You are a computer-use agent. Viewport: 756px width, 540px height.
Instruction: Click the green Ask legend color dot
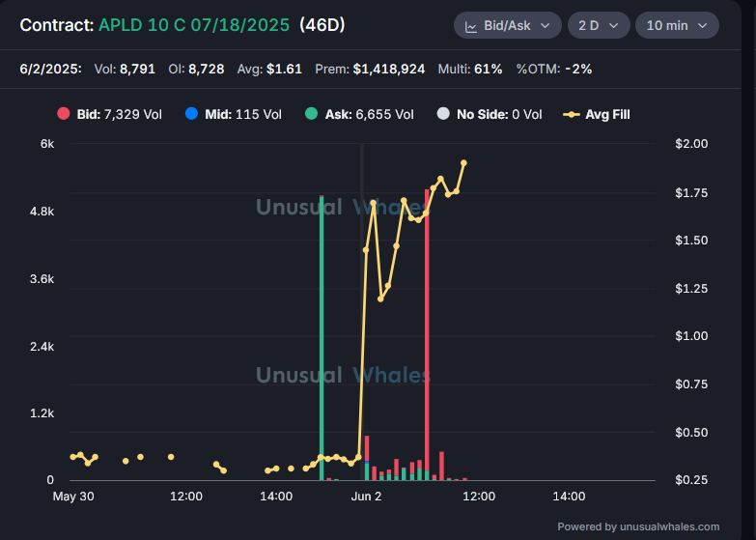click(x=312, y=114)
